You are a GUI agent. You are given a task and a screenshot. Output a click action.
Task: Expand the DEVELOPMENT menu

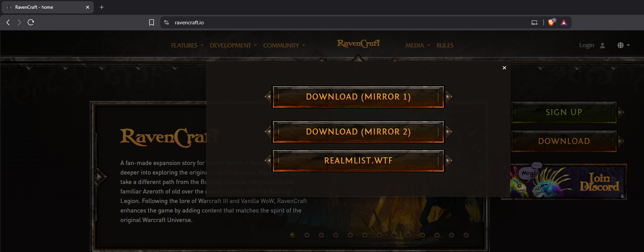(x=233, y=45)
